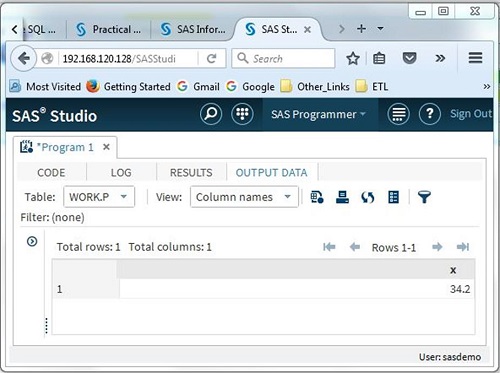The width and height of the screenshot is (500, 373).
Task: Open the applications grid icon
Action: 242,114
